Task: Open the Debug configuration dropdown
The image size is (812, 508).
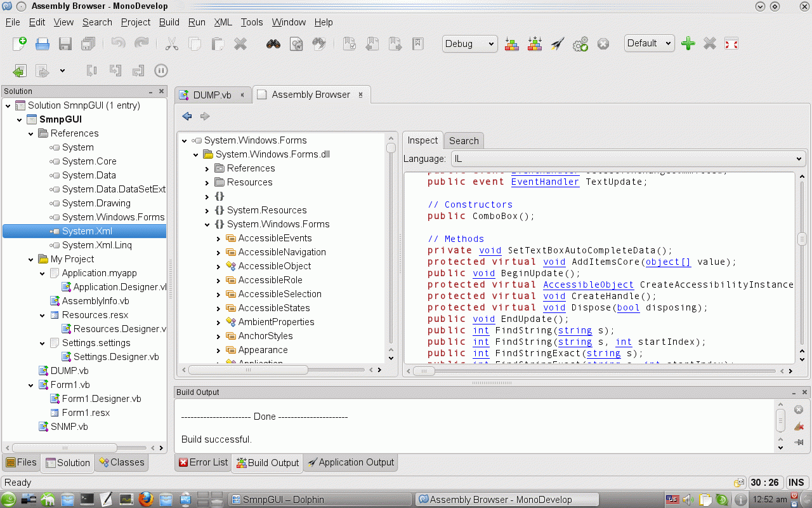Action: [469, 44]
